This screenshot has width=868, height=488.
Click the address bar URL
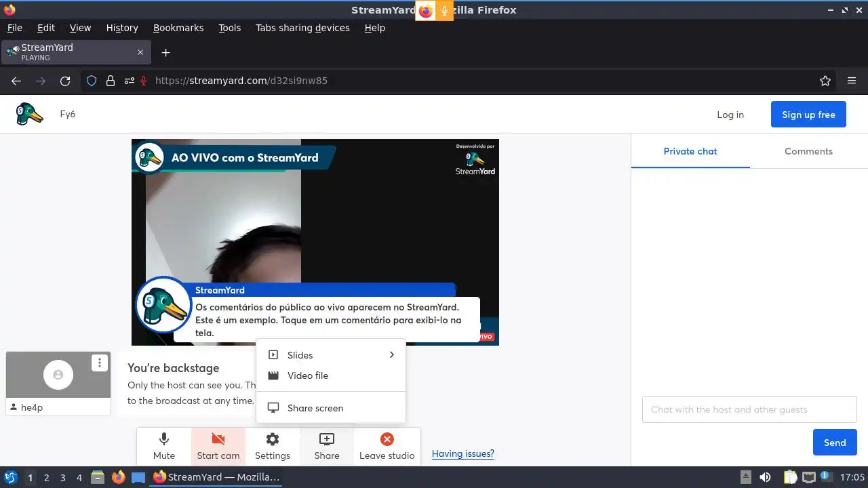[241, 81]
